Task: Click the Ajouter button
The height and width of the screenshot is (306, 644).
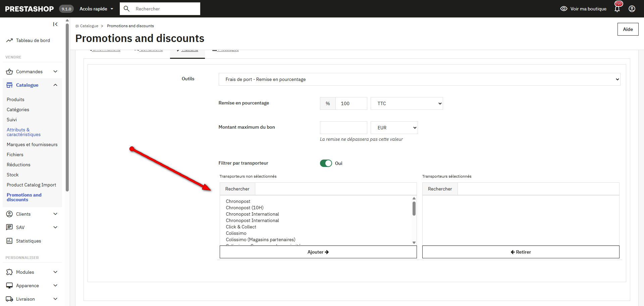Action: [318, 252]
